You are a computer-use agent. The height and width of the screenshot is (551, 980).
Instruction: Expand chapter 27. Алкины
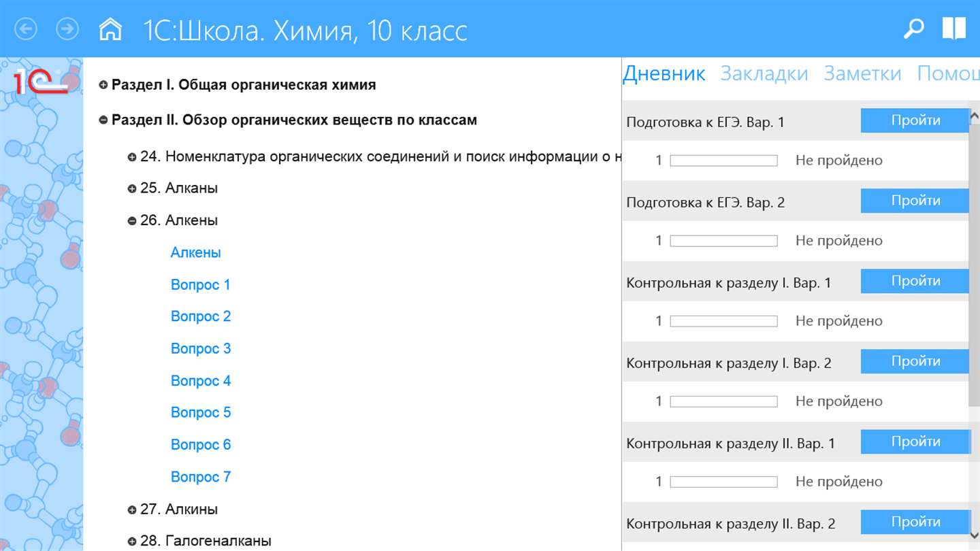132,510
